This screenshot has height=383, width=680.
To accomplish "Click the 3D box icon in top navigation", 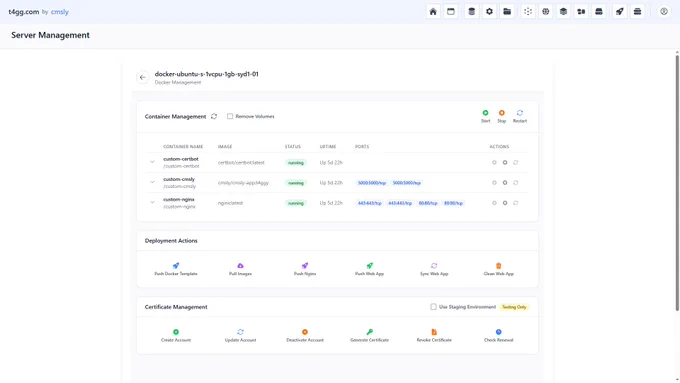I will tap(563, 12).
